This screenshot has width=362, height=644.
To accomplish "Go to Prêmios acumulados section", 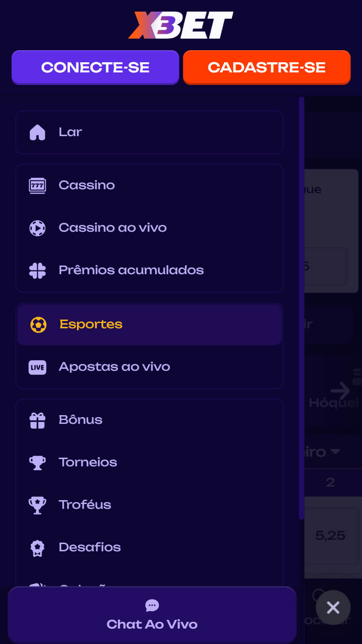I will 131,270.
